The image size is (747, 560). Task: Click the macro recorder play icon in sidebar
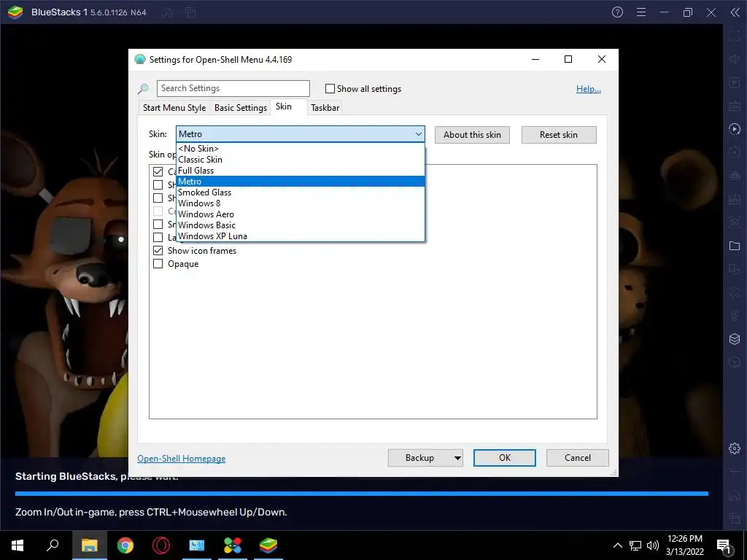click(735, 129)
